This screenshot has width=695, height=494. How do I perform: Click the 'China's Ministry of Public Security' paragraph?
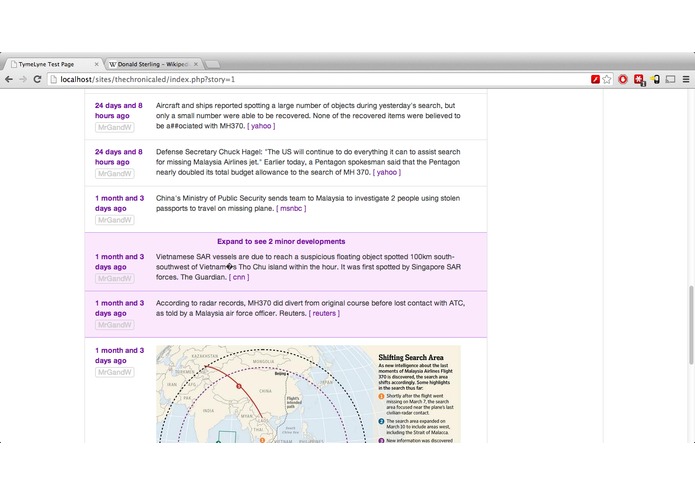pos(308,203)
